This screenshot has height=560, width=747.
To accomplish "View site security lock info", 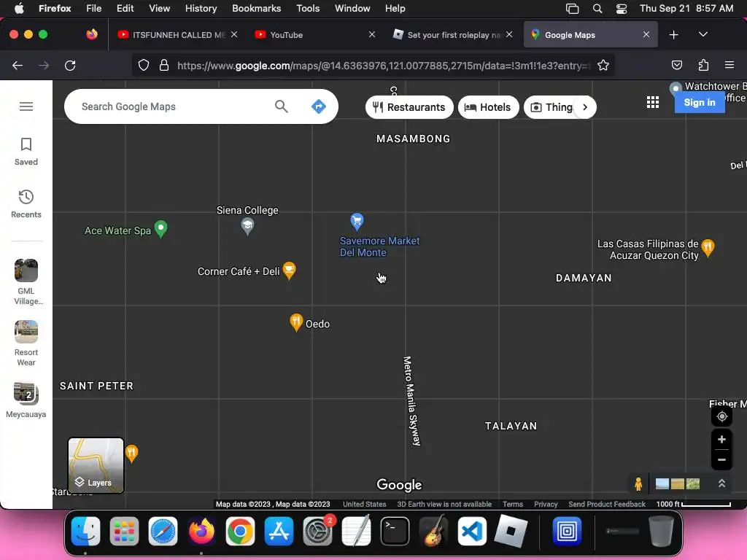I will click(x=164, y=66).
